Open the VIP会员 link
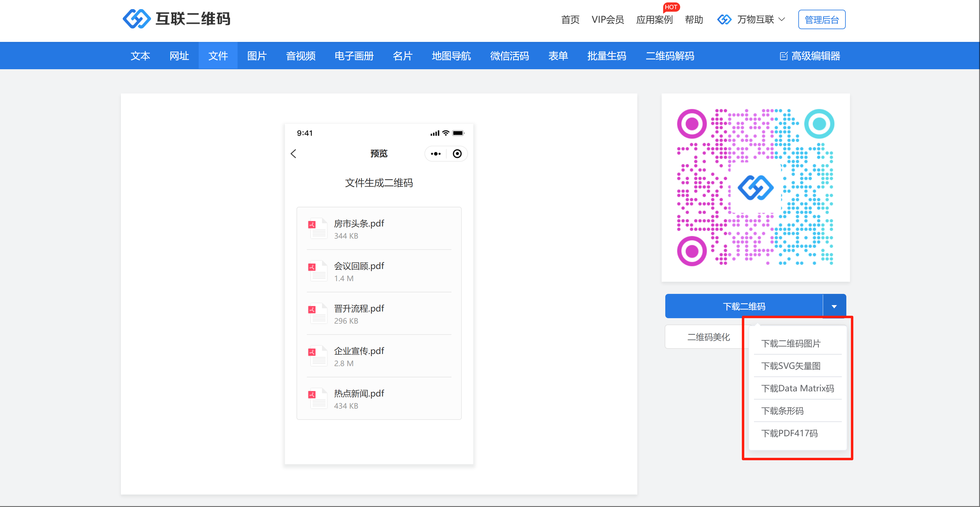 [608, 19]
